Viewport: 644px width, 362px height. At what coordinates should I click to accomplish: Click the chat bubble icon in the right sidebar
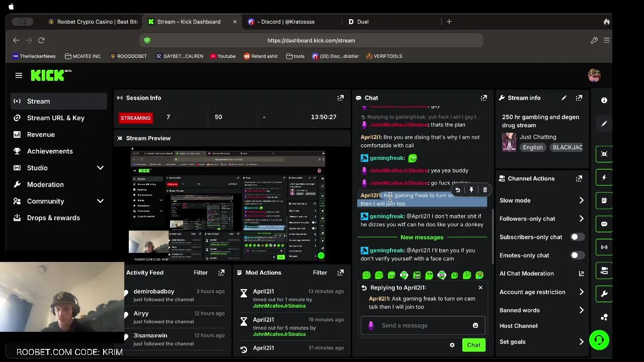604,224
